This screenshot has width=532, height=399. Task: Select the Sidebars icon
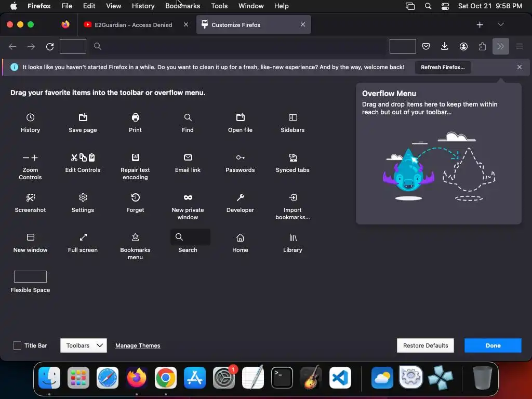coord(293,117)
